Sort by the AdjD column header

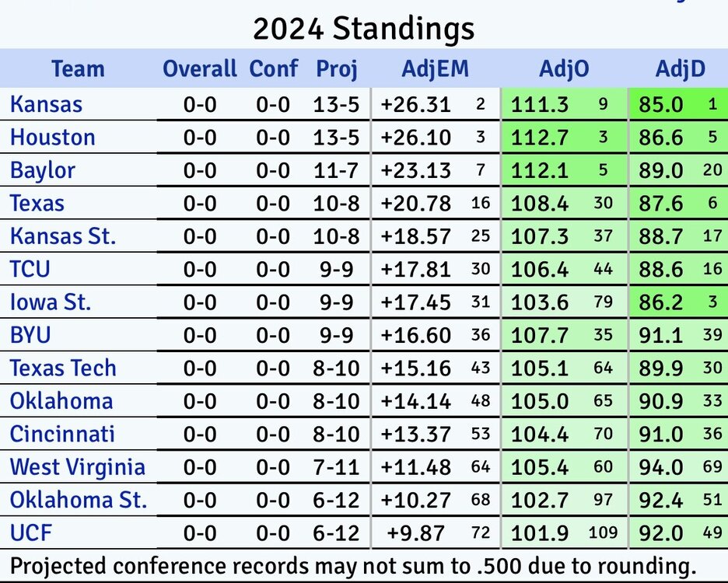click(x=680, y=68)
